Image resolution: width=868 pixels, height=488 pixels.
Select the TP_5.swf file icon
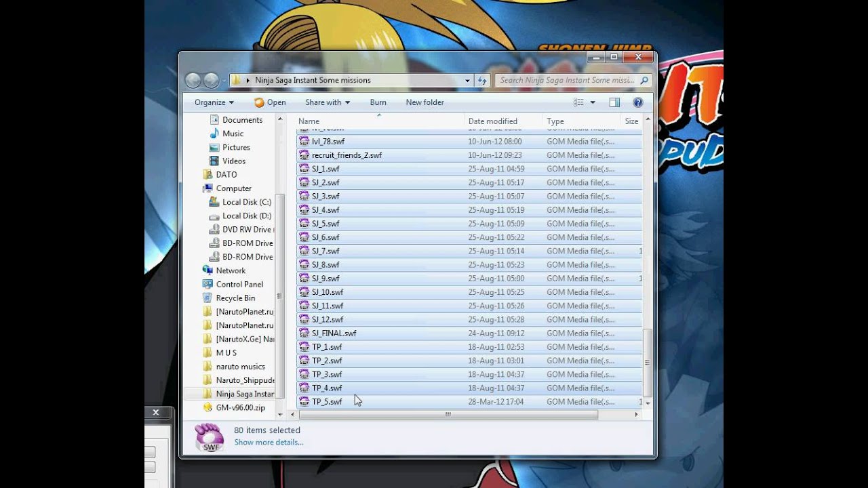(x=304, y=402)
